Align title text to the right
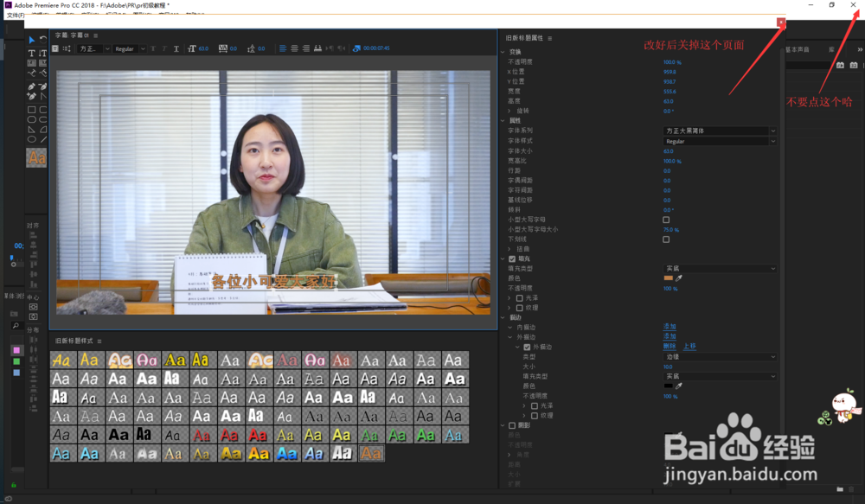 pos(305,48)
